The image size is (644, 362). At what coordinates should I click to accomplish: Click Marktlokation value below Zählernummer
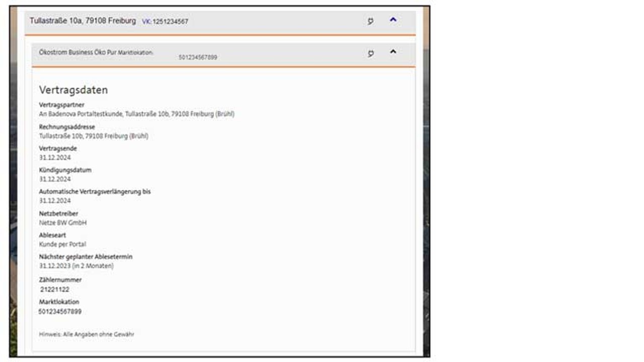60,312
